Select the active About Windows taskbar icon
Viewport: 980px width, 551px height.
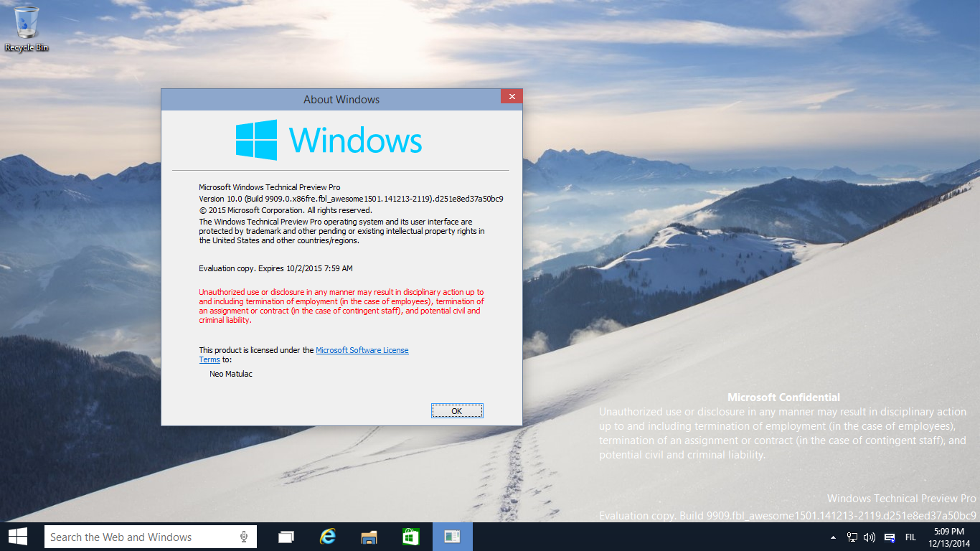coord(451,536)
